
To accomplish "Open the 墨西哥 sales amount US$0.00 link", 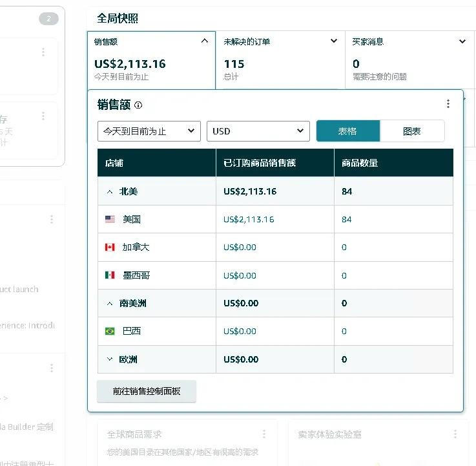I will coord(240,275).
